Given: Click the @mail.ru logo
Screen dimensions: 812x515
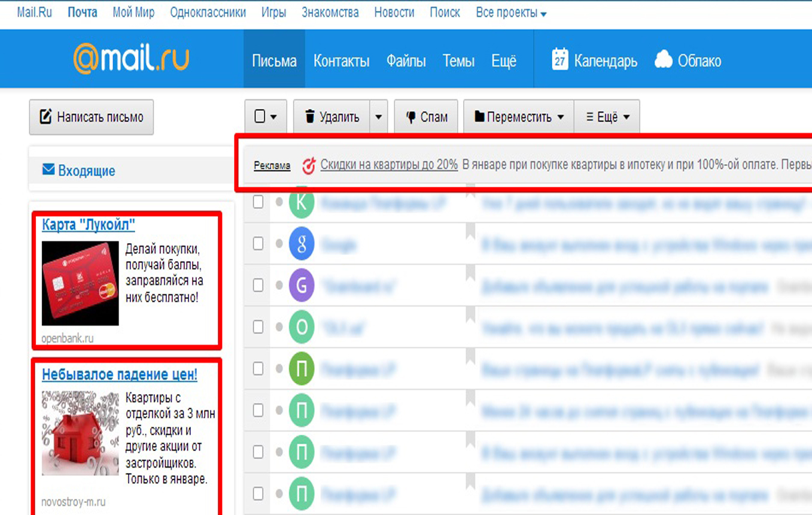Looking at the screenshot, I should point(131,59).
